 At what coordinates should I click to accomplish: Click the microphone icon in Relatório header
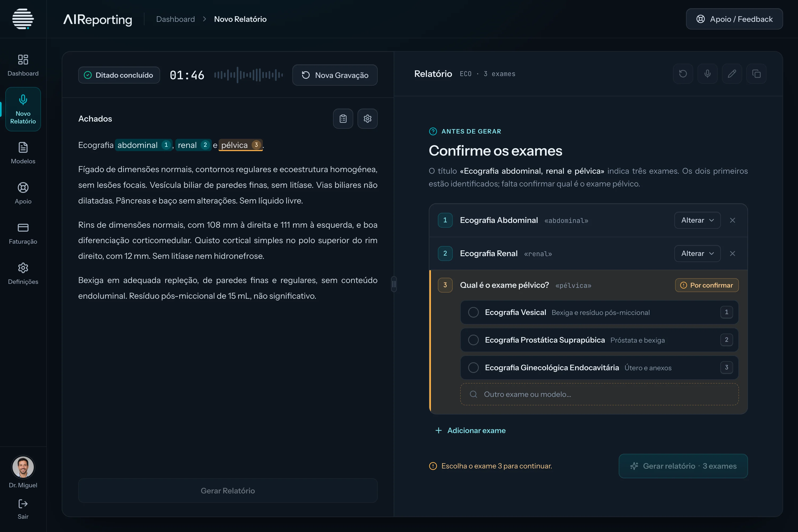pyautogui.click(x=707, y=74)
